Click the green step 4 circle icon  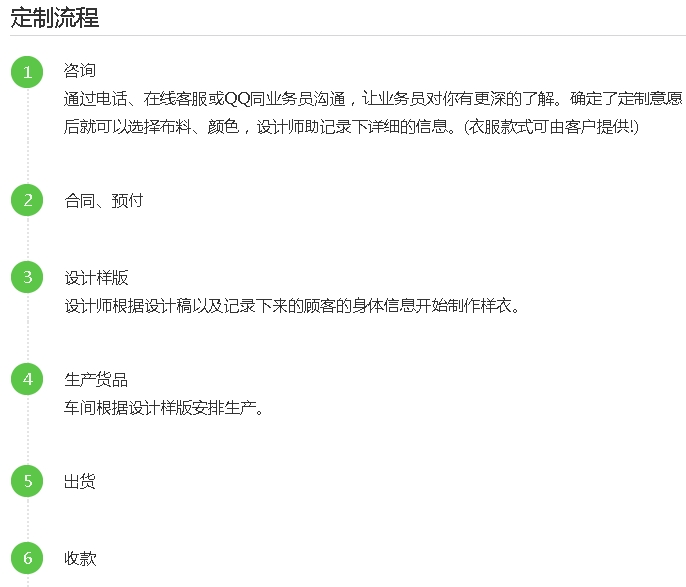tap(27, 379)
